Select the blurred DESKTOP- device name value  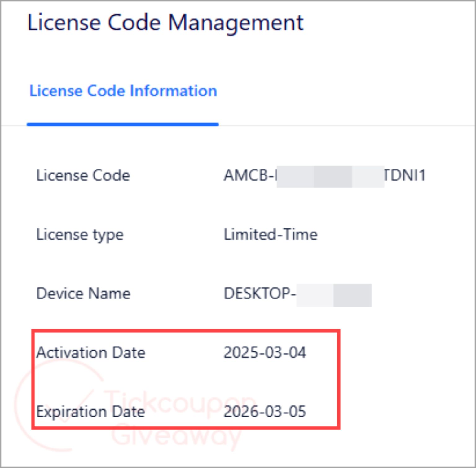click(297, 294)
